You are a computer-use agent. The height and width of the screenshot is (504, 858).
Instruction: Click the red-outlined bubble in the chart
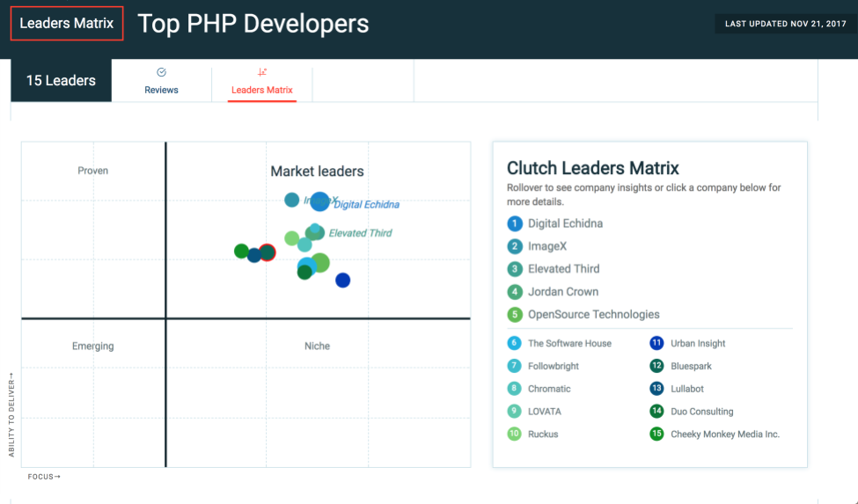(268, 252)
